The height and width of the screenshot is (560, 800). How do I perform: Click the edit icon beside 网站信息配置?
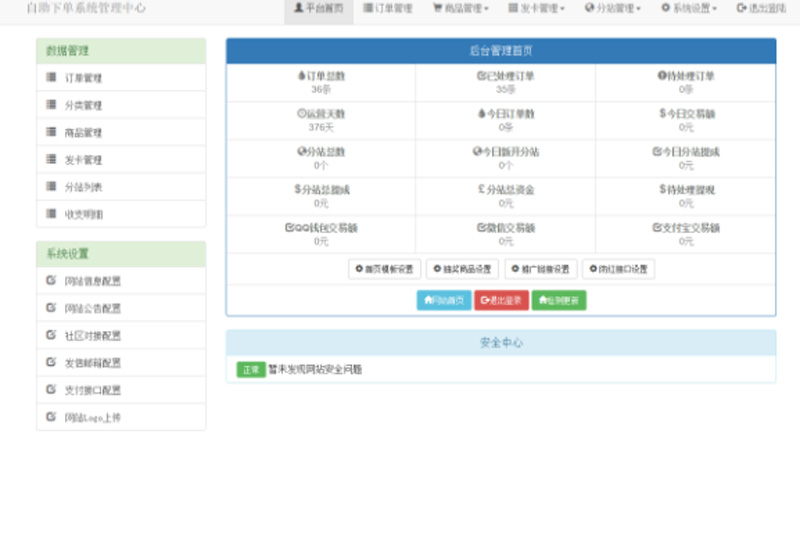51,281
